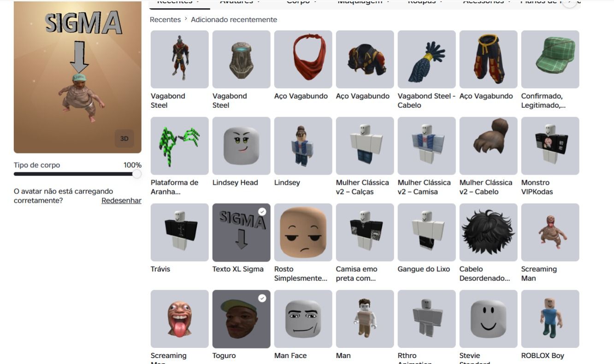
Task: Select the Monstro VIPKodas shirt item
Action: (550, 146)
